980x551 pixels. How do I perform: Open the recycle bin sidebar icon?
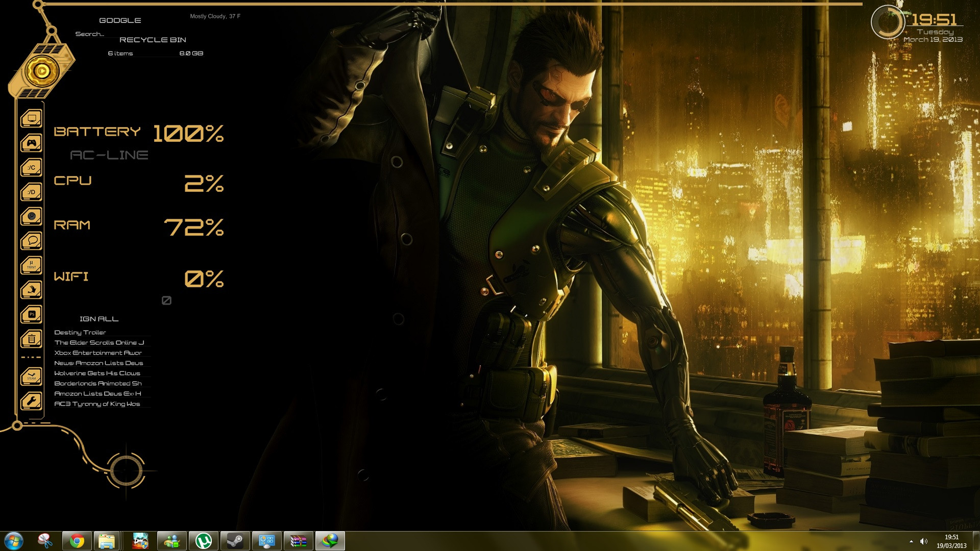click(32, 339)
